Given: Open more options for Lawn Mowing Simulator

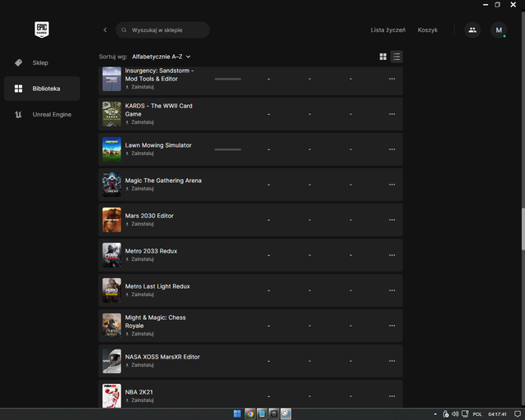Looking at the screenshot, I should [392, 149].
